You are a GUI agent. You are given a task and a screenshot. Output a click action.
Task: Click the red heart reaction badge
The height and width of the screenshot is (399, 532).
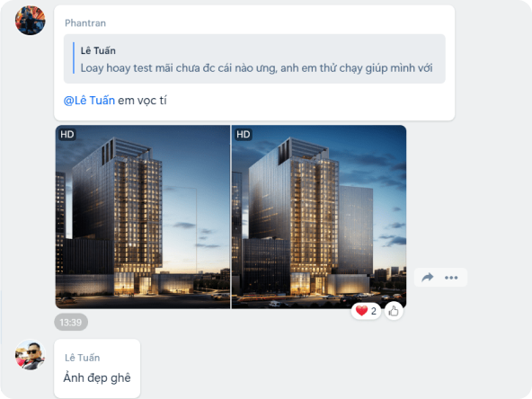click(366, 311)
